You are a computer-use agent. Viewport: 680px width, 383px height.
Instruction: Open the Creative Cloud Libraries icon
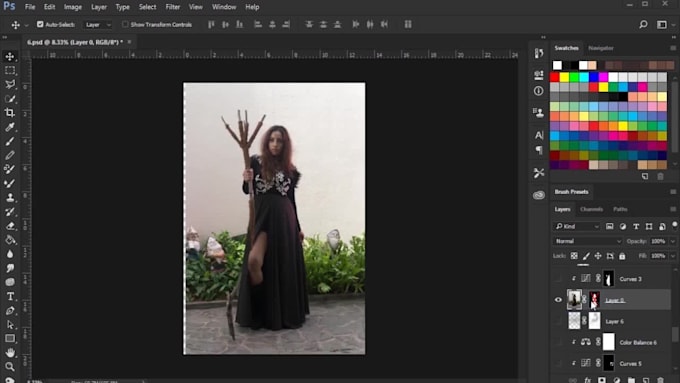[x=539, y=195]
